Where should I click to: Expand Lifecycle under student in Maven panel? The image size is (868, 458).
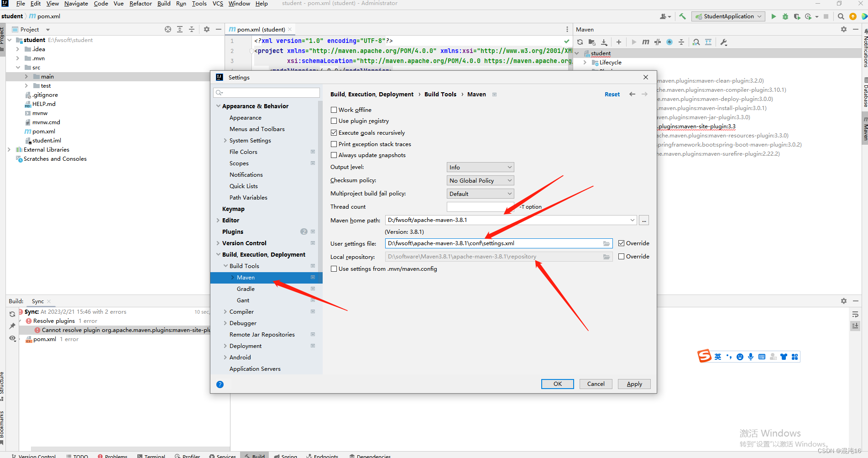pyautogui.click(x=586, y=62)
